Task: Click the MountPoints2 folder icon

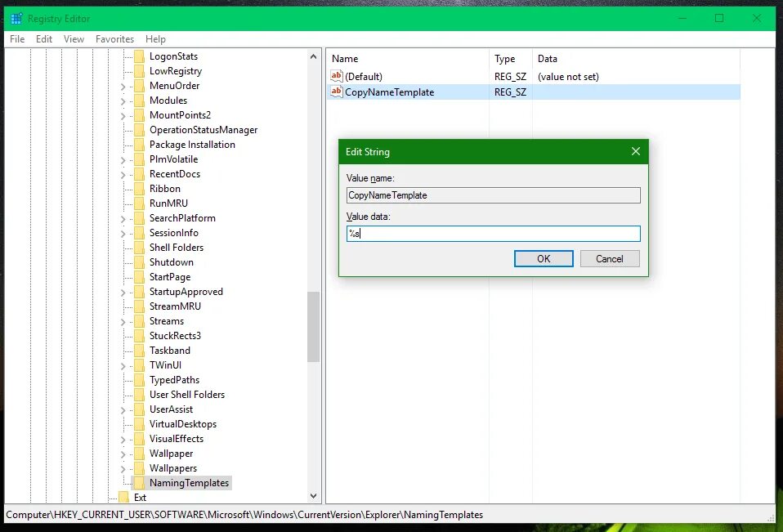Action: coord(139,115)
